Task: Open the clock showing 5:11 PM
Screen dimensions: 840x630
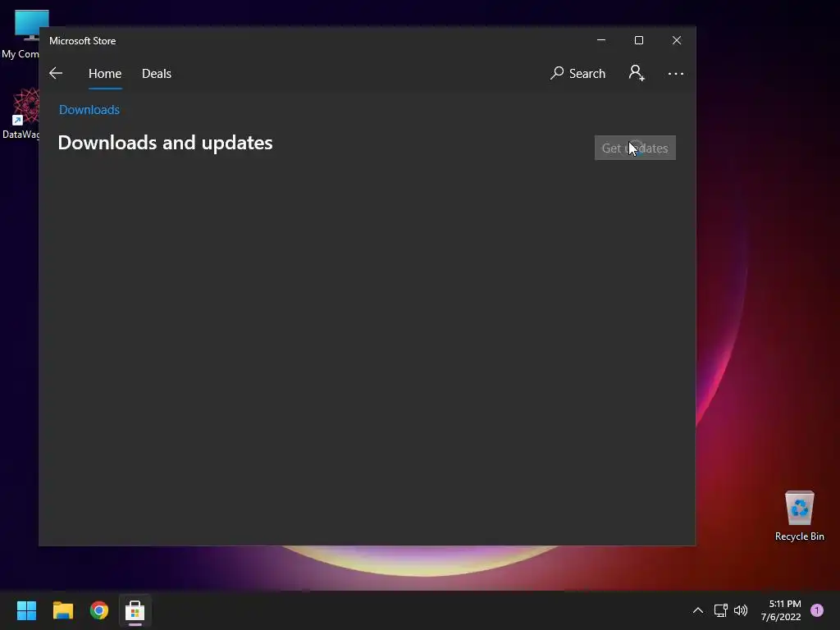Action: (781, 610)
